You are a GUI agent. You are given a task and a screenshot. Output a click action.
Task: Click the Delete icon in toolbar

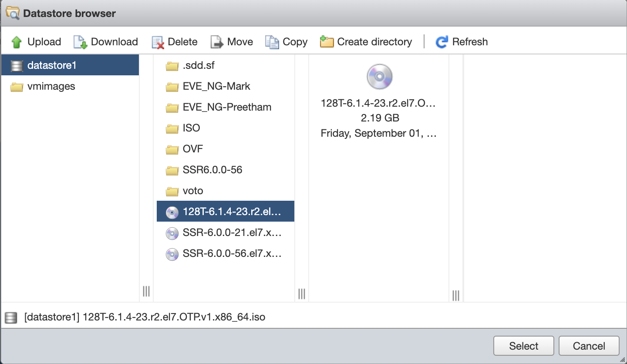(158, 42)
